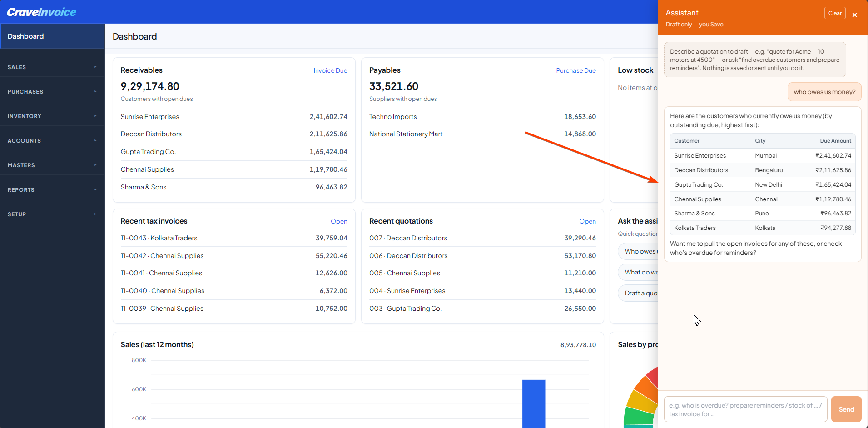Select Techno Imports in Payables
Viewport: 868px width, 428px height.
(482, 117)
